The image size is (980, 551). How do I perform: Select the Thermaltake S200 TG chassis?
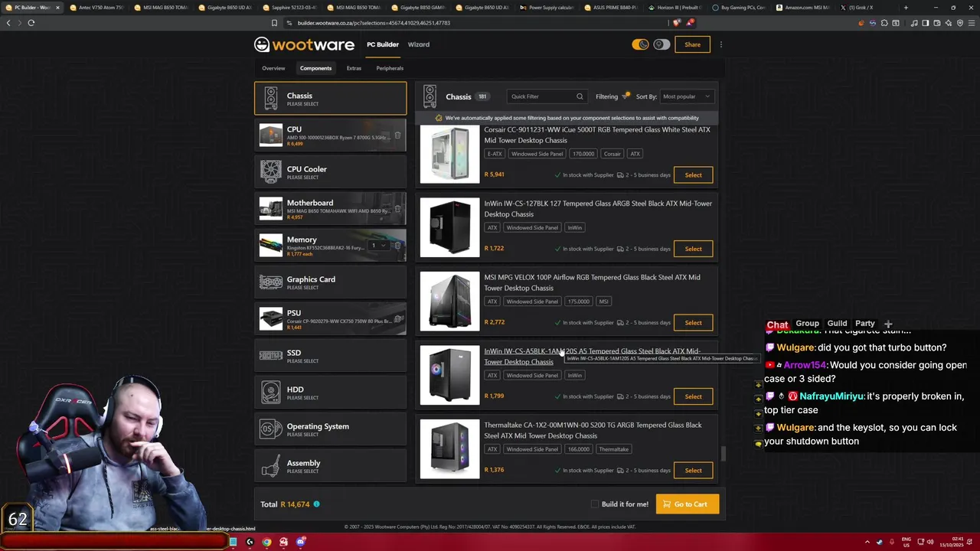point(693,471)
